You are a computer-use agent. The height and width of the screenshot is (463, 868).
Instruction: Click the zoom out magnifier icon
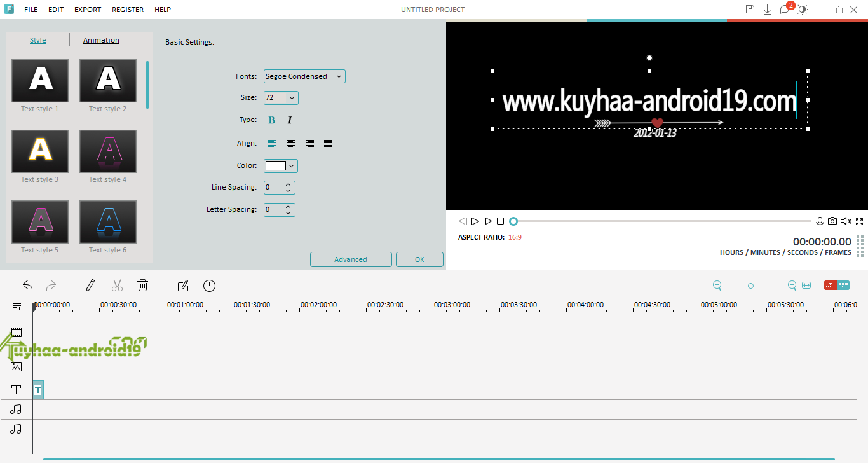717,286
